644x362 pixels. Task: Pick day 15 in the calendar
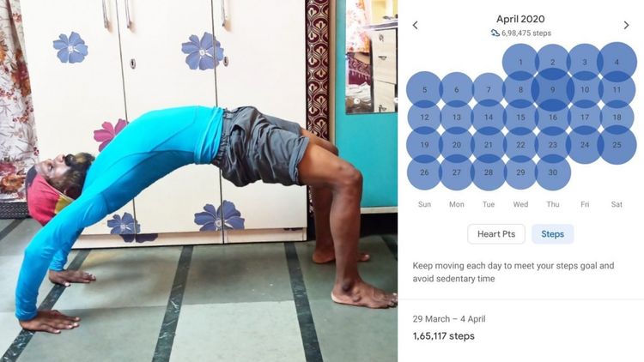coord(520,118)
